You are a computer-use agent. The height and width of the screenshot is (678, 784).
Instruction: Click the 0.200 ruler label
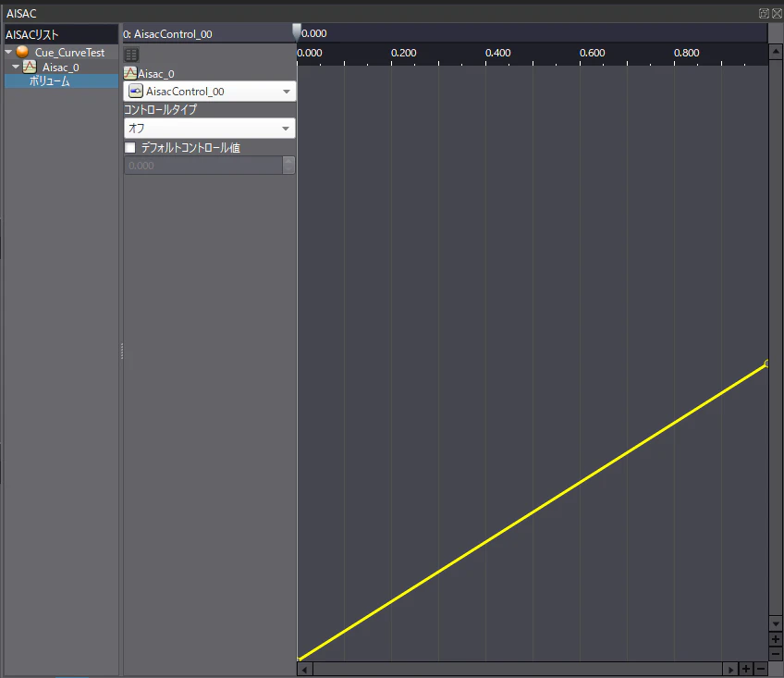(x=403, y=53)
